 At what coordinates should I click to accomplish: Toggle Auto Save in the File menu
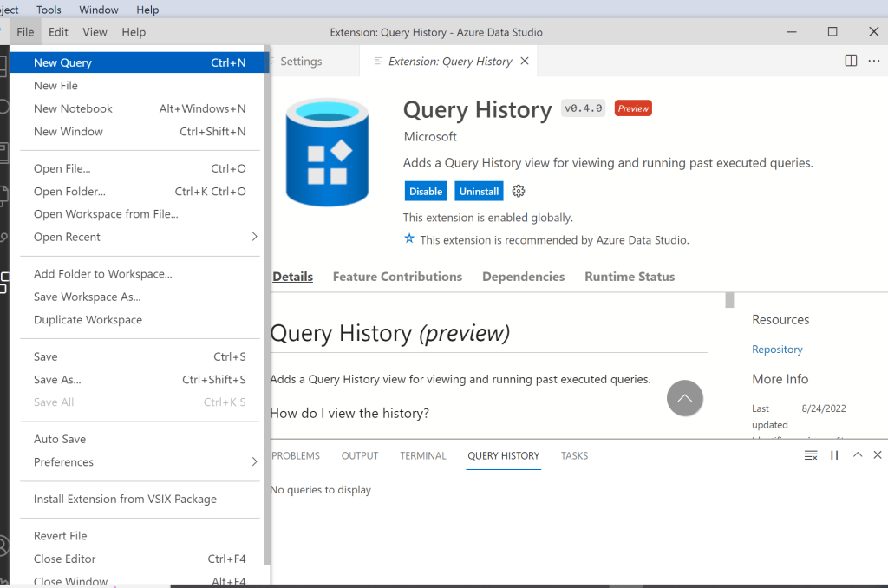tap(60, 439)
